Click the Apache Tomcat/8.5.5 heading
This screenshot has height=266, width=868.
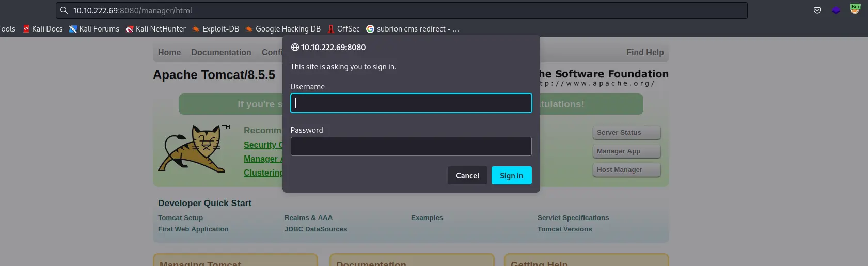(214, 75)
